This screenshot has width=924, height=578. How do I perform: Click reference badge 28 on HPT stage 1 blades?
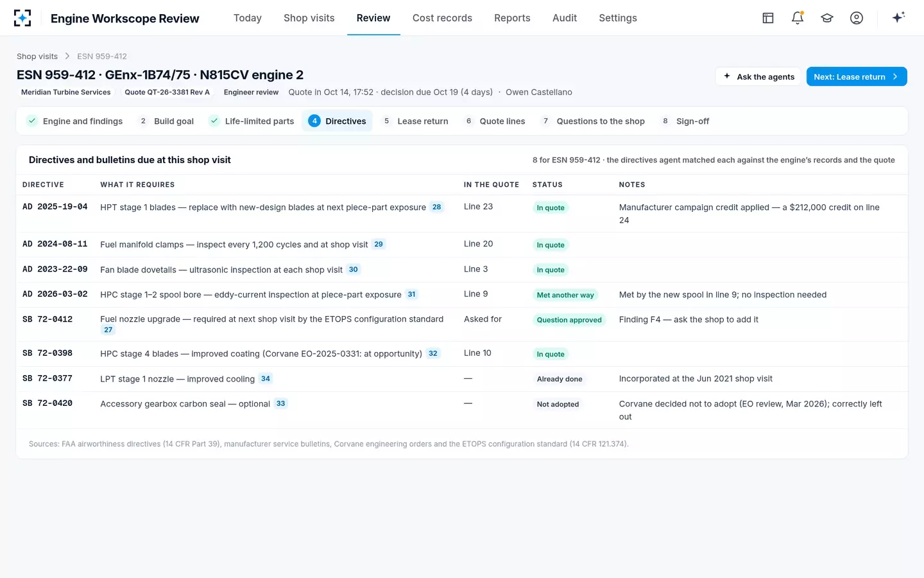[436, 207]
